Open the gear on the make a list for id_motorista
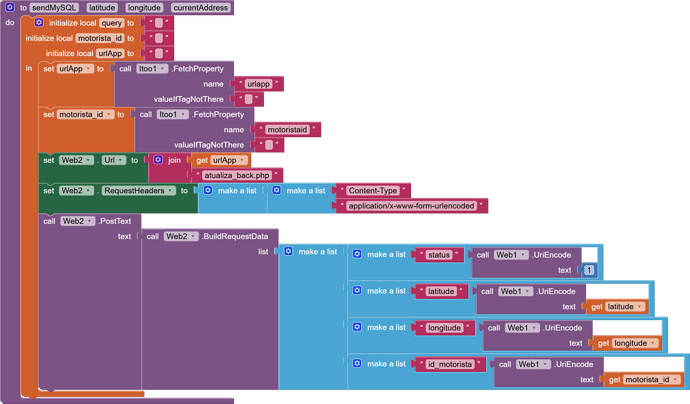This screenshot has width=690, height=404. [357, 364]
